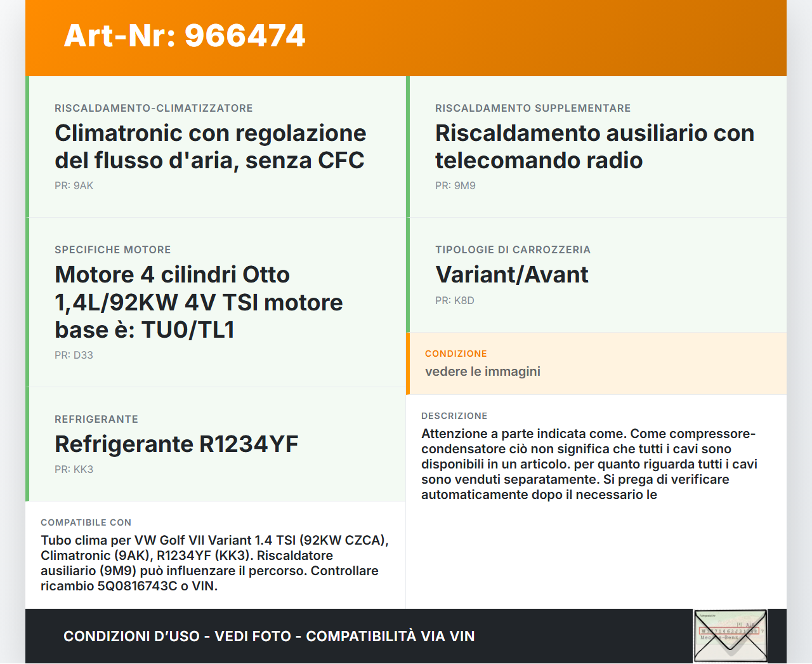Click the Art-Nr: 966474 heading
Screen dimensions: 812x664
[185, 36]
